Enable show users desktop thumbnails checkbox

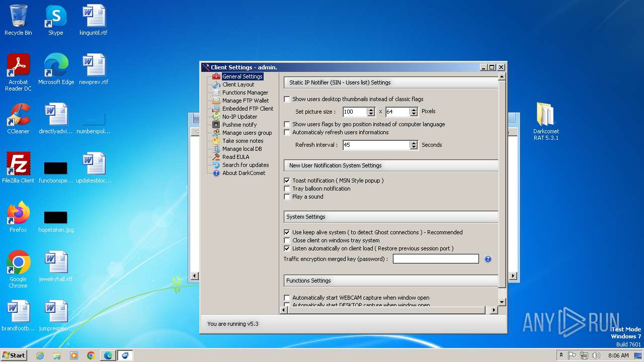coord(287,99)
